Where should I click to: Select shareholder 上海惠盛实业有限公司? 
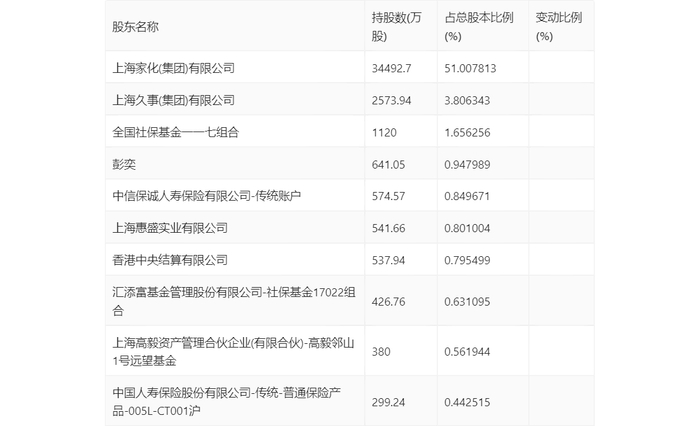click(170, 228)
